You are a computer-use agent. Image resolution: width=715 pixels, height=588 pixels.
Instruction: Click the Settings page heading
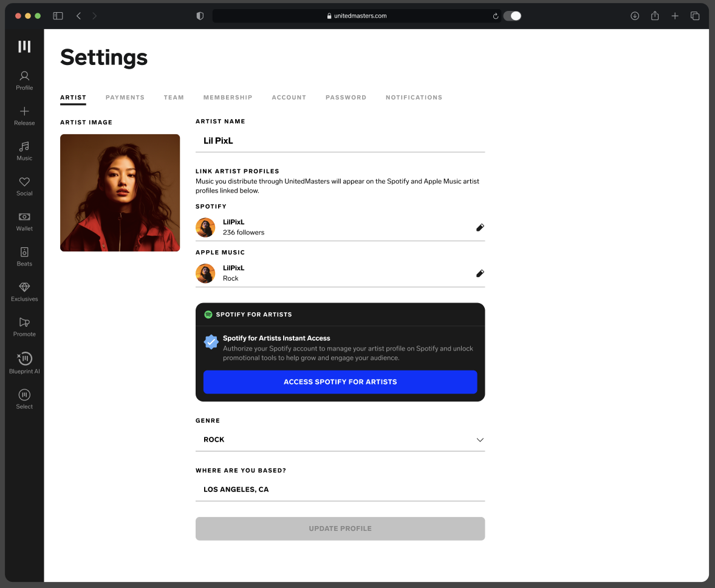click(x=104, y=58)
